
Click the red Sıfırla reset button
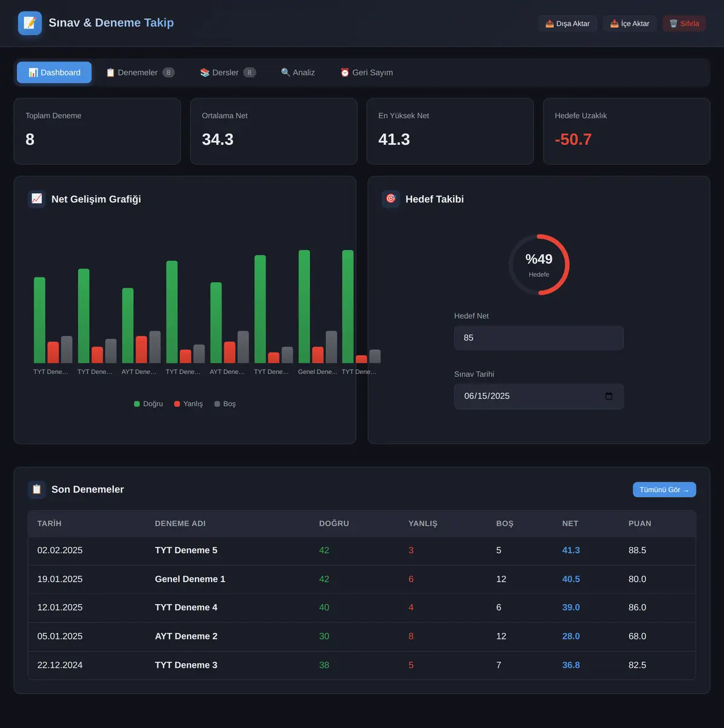click(684, 24)
